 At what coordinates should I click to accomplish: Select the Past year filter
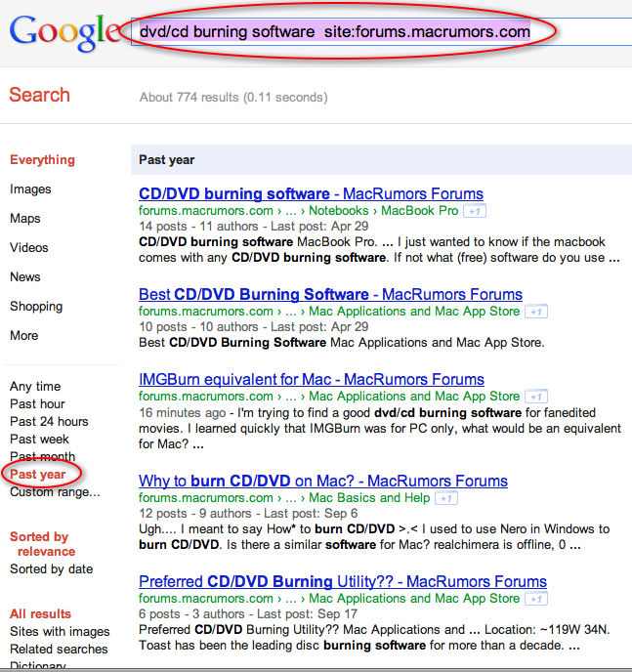[38, 475]
